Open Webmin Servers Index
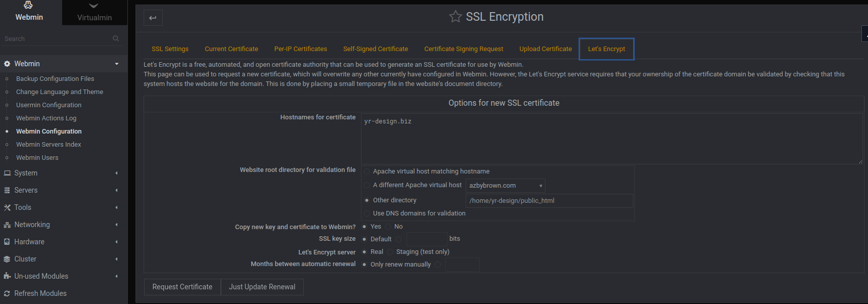The image size is (868, 304). [49, 145]
